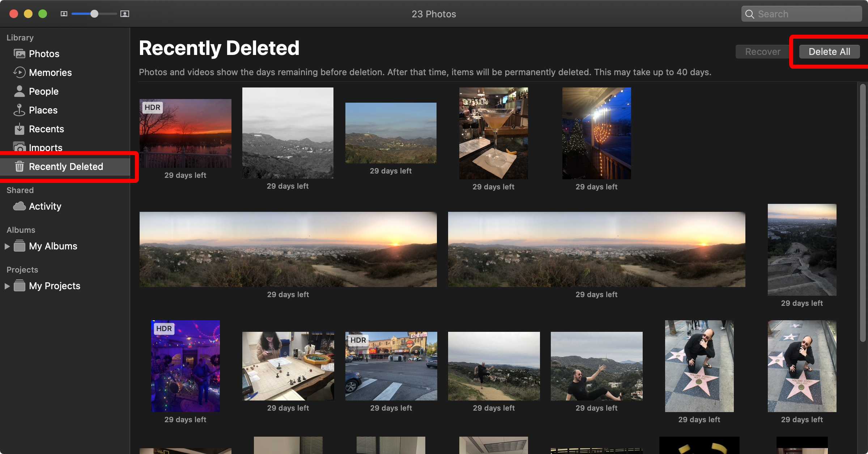Viewport: 868px width, 454px height.
Task: Open Photos in the Library sidebar
Action: (65, 54)
